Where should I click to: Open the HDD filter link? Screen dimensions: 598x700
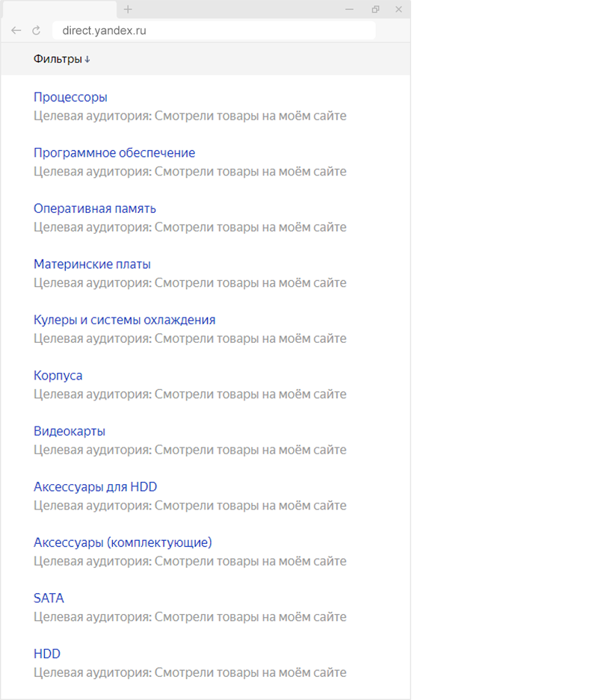pyautogui.click(x=47, y=654)
